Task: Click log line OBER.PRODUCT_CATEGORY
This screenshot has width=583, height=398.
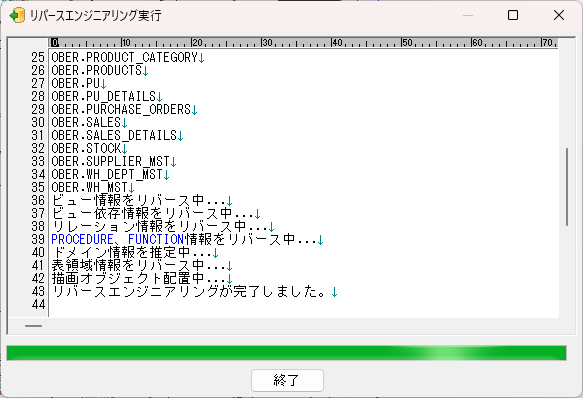Action: point(128,58)
